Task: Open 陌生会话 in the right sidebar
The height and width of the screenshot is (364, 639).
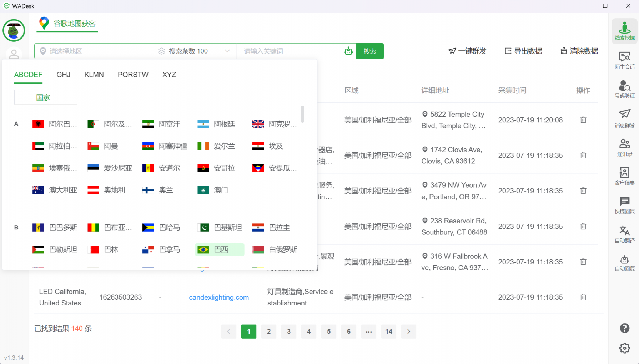Action: tap(624, 60)
